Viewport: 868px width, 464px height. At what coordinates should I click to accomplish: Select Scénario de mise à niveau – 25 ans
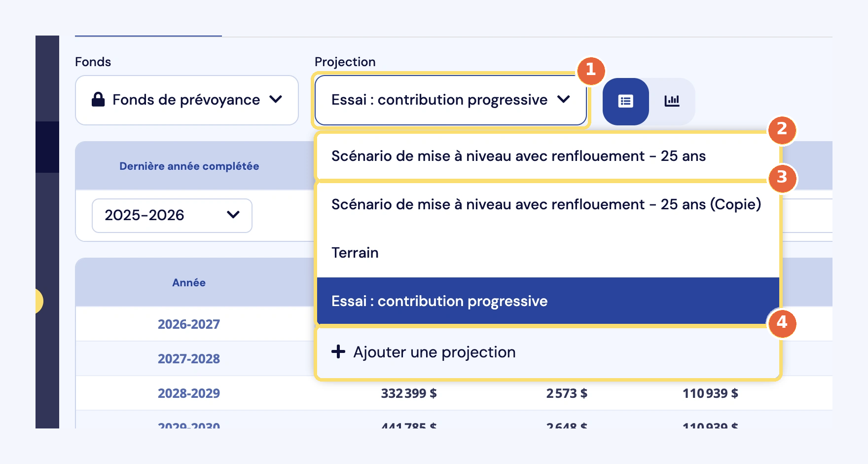tap(547, 156)
